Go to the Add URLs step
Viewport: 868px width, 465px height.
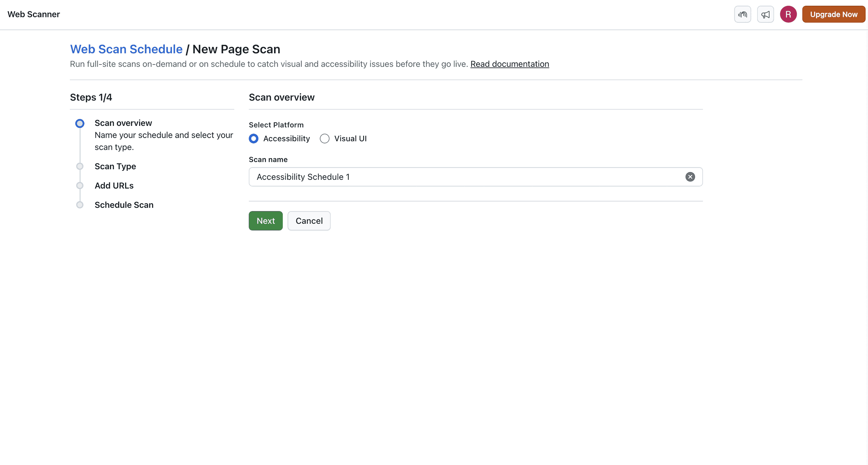[x=114, y=186]
